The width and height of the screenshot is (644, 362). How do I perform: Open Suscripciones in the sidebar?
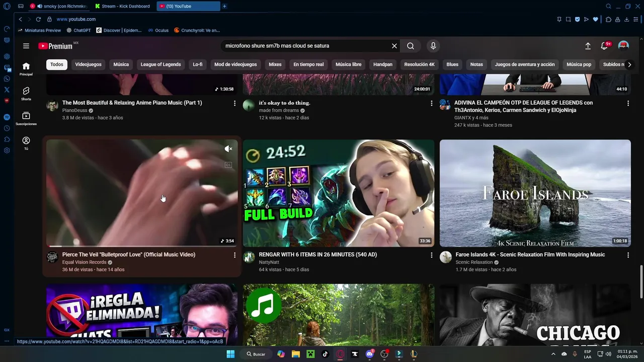26,118
